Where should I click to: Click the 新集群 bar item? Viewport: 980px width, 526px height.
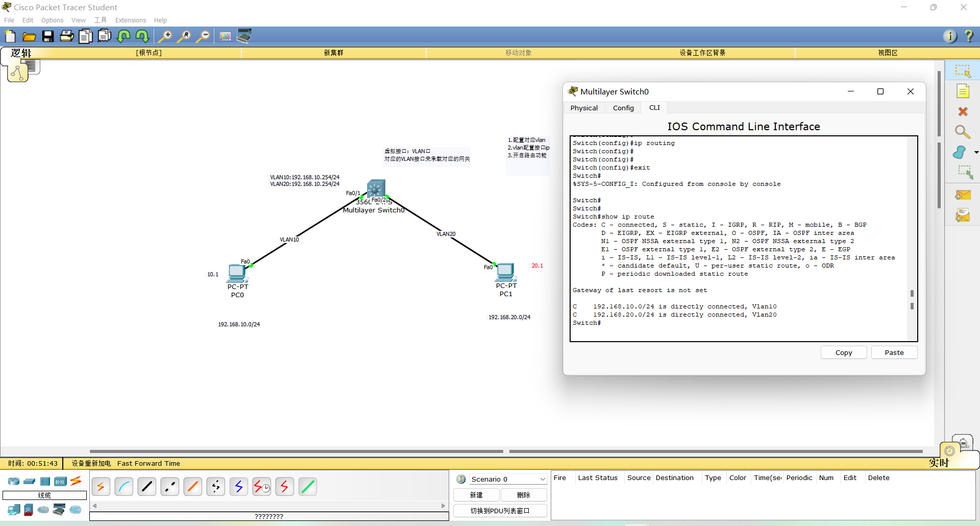tap(333, 53)
